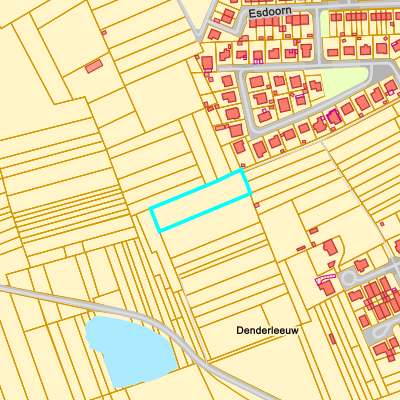Click the Esdoorn street label
Image resolution: width=400 pixels, height=400 pixels.
pos(270,12)
